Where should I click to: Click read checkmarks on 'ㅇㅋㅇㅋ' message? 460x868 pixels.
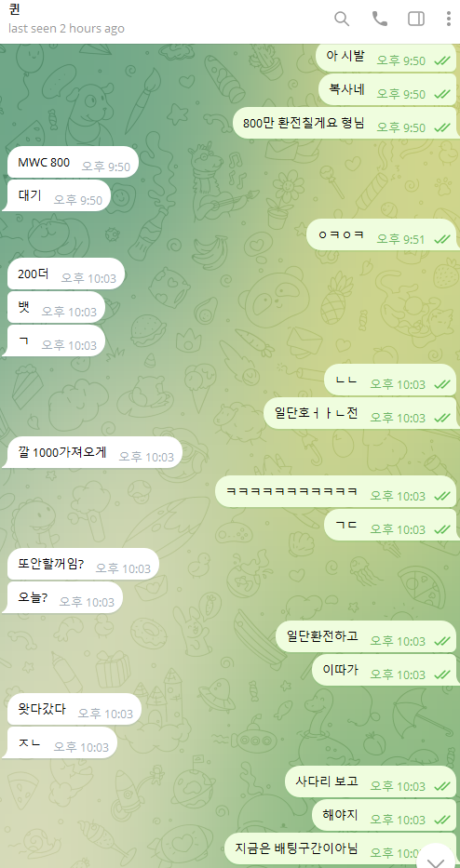click(441, 239)
